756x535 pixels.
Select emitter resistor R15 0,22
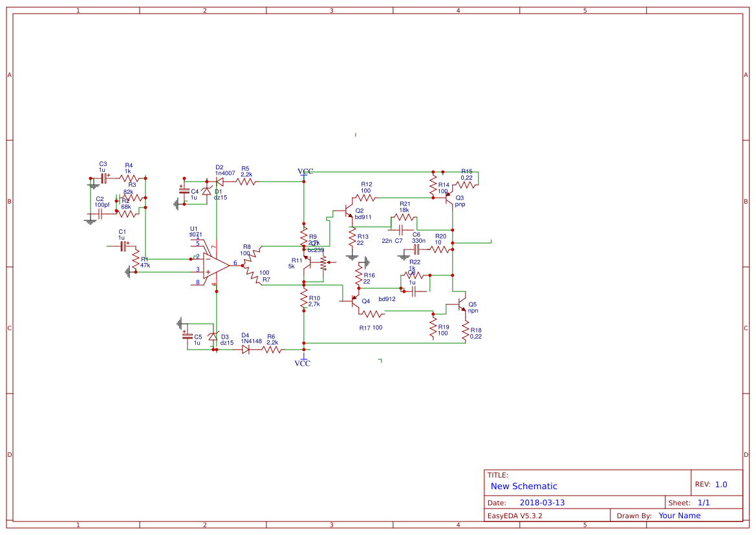[x=465, y=184]
